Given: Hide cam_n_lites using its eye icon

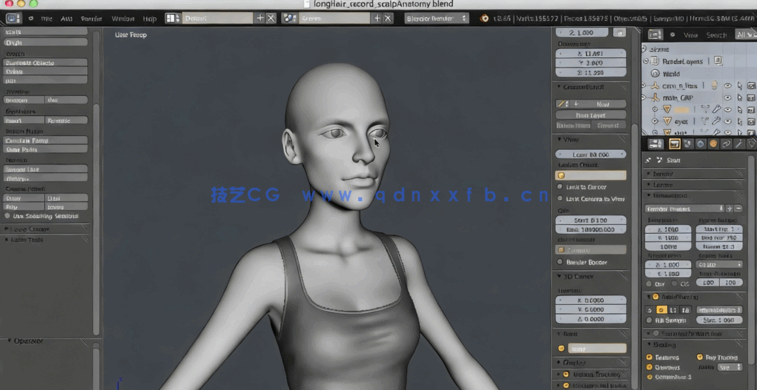Looking at the screenshot, I should coord(728,86).
